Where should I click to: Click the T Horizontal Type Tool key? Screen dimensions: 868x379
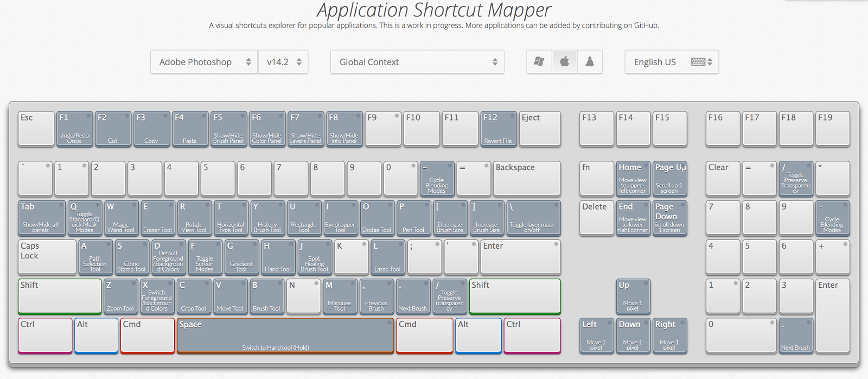click(x=231, y=218)
